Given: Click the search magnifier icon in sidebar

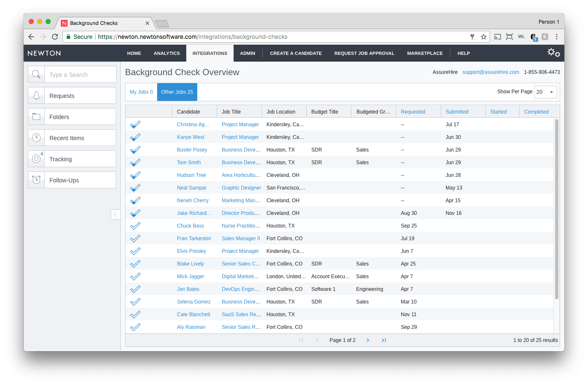Looking at the screenshot, I should click(x=36, y=74).
